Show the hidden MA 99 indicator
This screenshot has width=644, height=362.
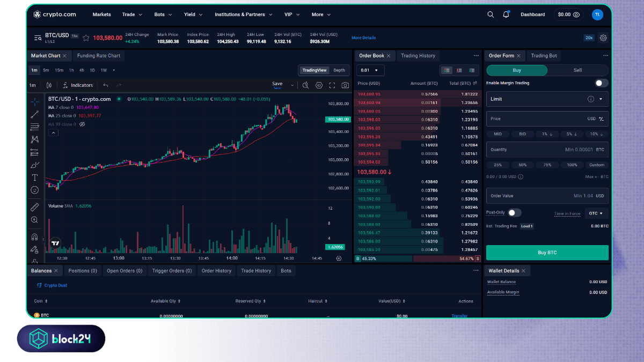click(x=82, y=124)
